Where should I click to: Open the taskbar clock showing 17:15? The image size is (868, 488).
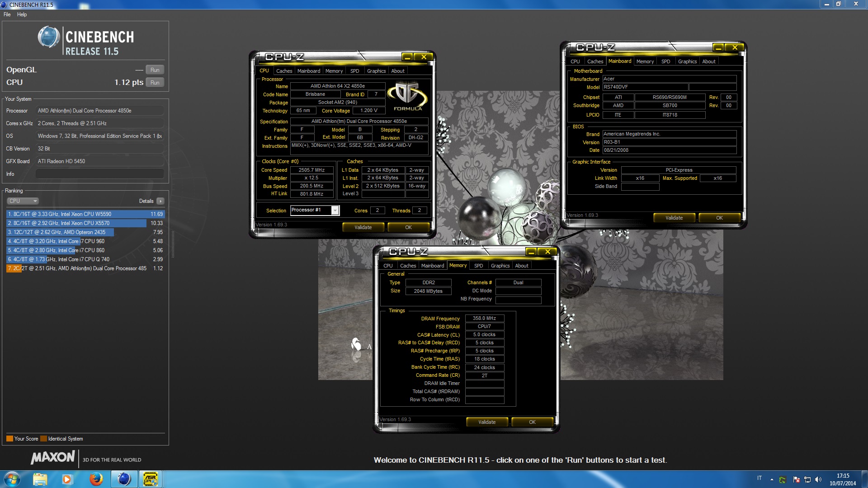point(843,479)
